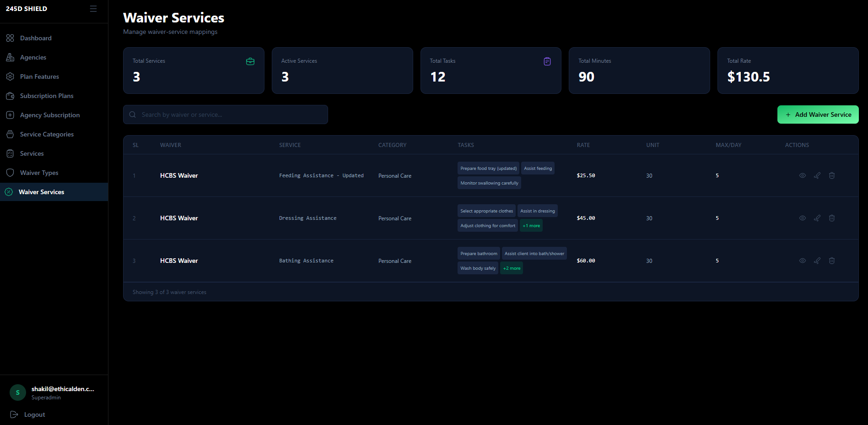Image resolution: width=868 pixels, height=425 pixels.
Task: Click the WAIVER column header
Action: pos(171,145)
